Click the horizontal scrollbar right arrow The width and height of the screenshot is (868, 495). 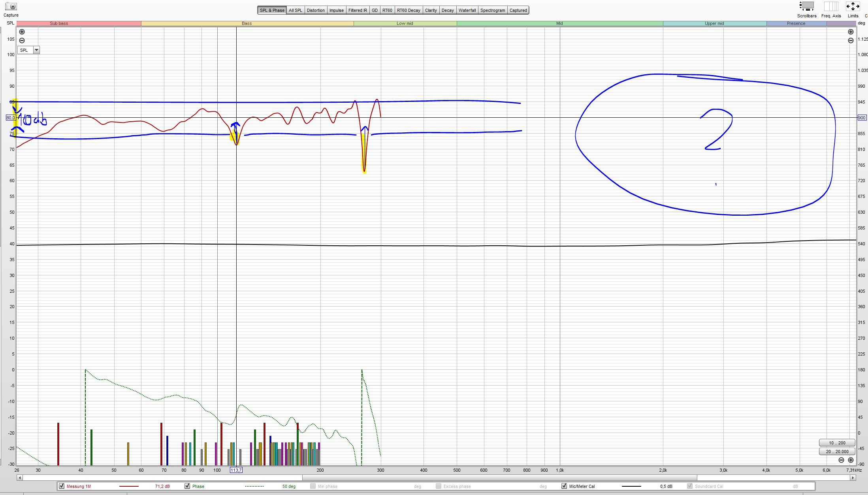(x=853, y=478)
